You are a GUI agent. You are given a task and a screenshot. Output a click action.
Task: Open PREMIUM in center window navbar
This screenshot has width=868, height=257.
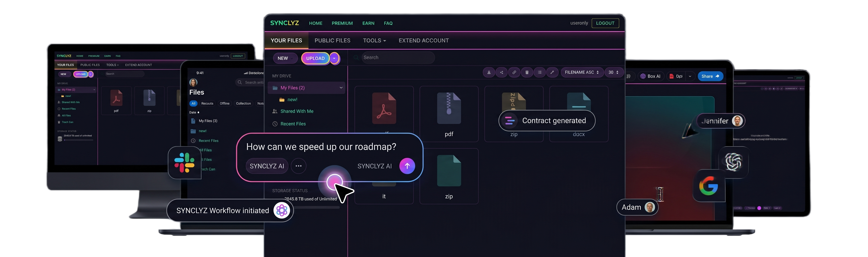[342, 23]
